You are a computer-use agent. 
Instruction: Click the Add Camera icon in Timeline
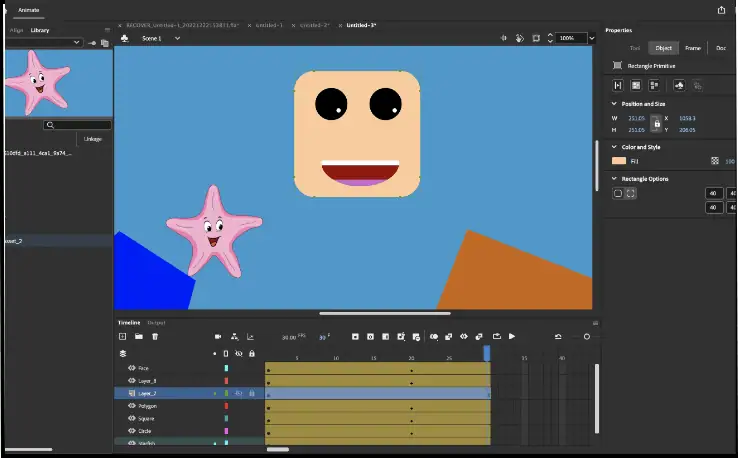[218, 337]
